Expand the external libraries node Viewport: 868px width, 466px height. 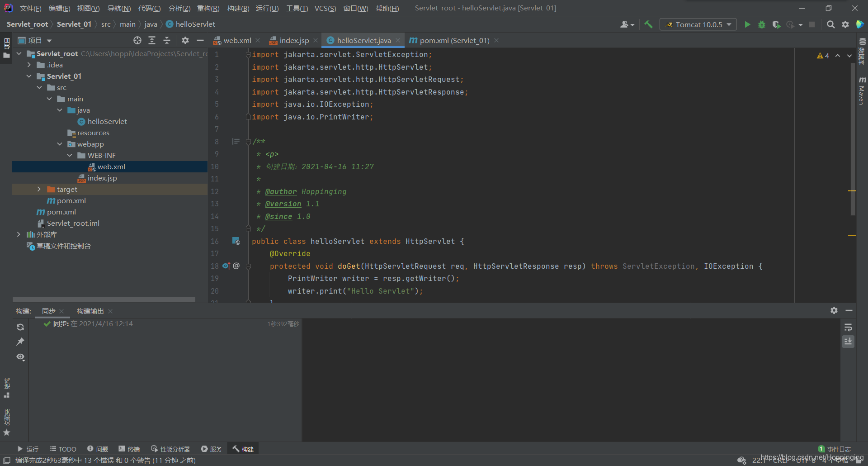tap(19, 234)
